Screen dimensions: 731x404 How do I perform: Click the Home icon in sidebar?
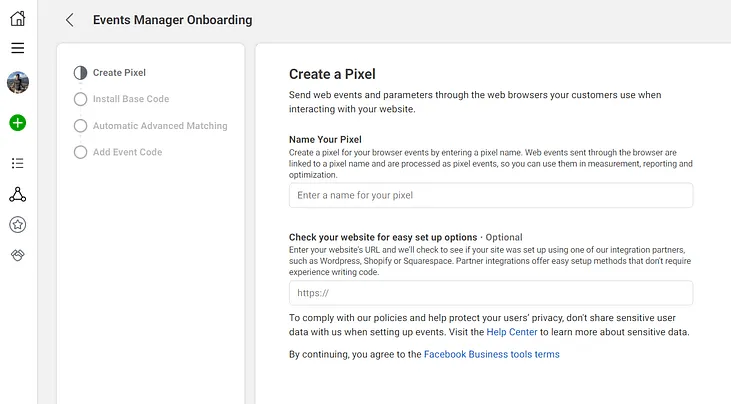(17, 18)
